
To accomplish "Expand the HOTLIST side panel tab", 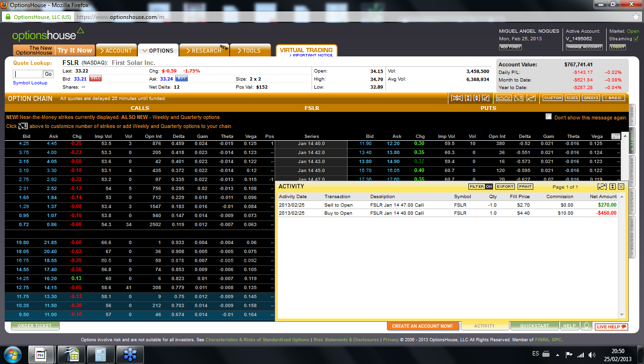I will coord(632,201).
